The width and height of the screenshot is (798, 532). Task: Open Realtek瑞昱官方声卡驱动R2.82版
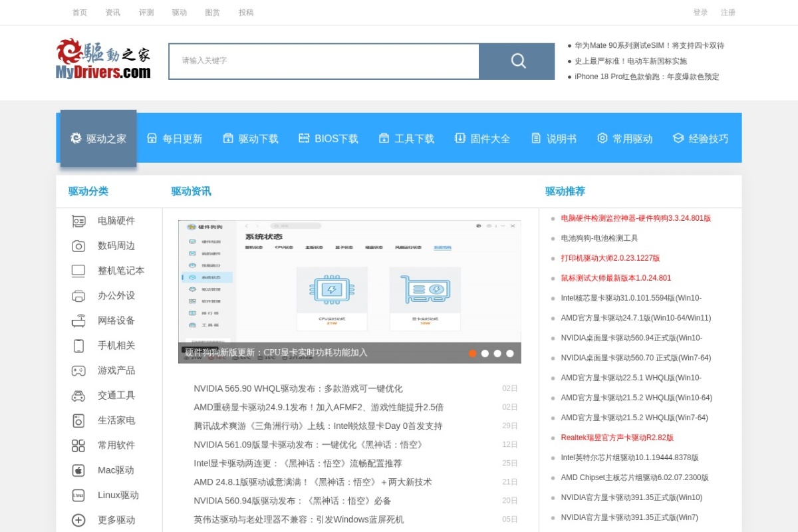(x=617, y=438)
